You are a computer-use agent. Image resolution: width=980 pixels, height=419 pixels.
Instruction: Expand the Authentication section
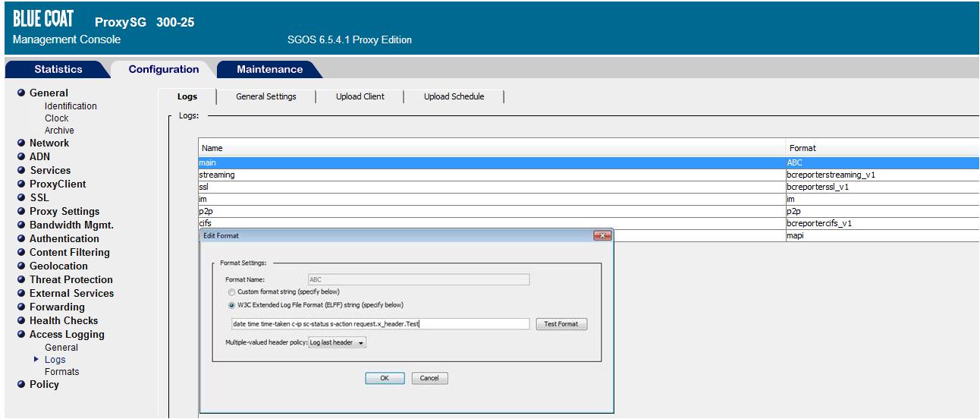tap(64, 238)
